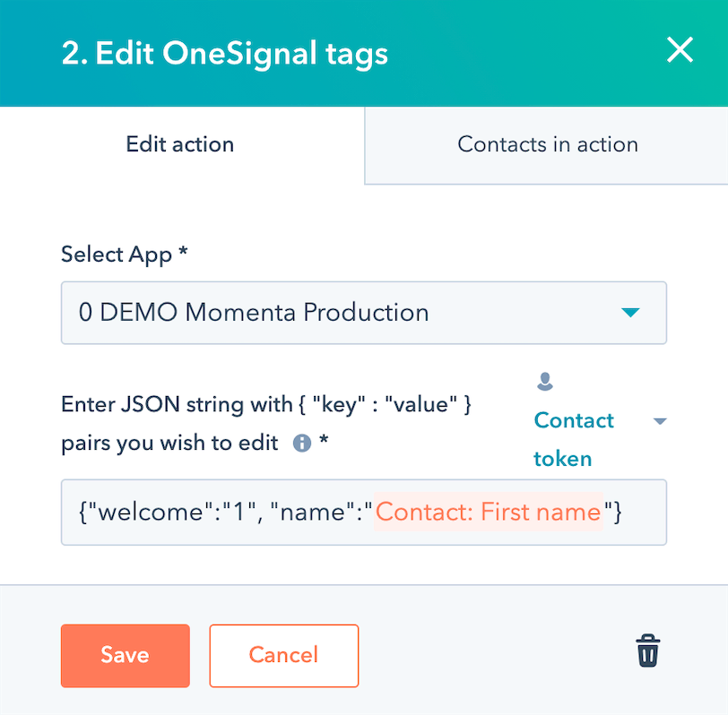Click the trash icon to delete this action
This screenshot has width=728, height=715.
pyautogui.click(x=648, y=652)
